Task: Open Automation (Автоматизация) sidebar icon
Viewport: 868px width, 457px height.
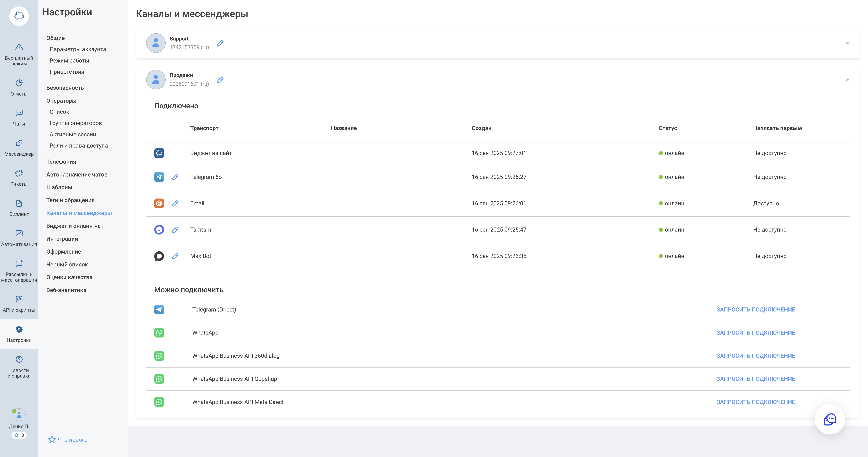Action: pos(19,233)
